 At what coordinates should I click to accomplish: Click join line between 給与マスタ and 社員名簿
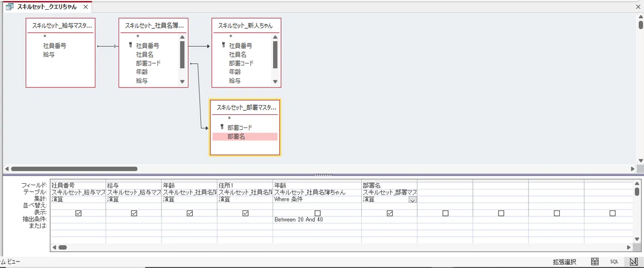point(107,47)
